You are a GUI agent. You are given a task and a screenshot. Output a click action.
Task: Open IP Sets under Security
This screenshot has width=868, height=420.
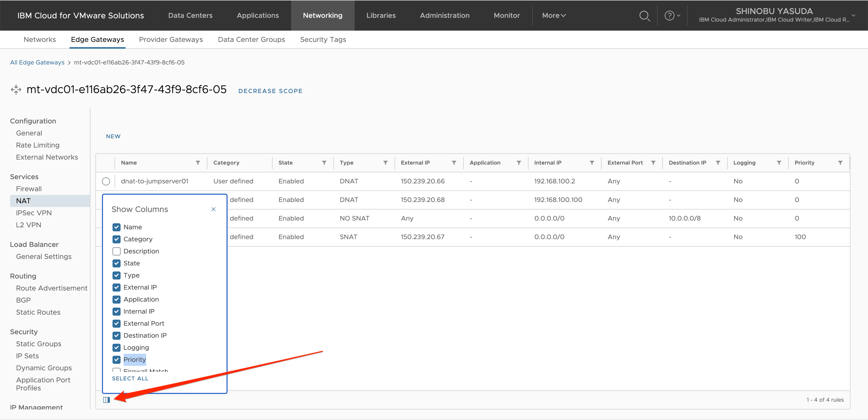[x=27, y=356]
